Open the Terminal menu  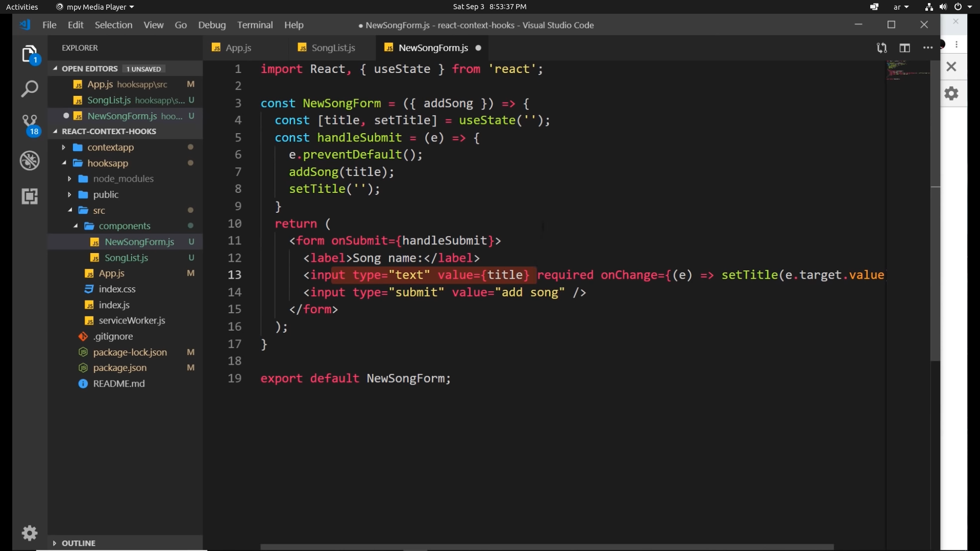click(x=255, y=25)
